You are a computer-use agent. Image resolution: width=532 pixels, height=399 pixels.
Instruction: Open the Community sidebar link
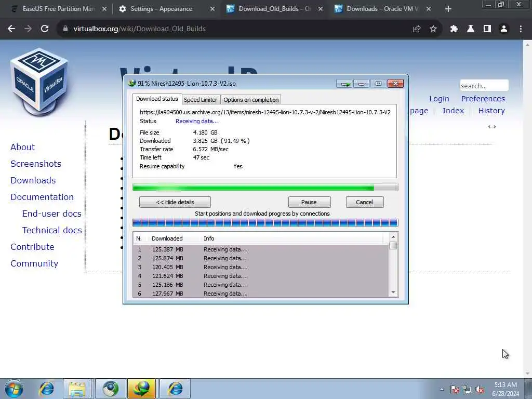pyautogui.click(x=34, y=263)
